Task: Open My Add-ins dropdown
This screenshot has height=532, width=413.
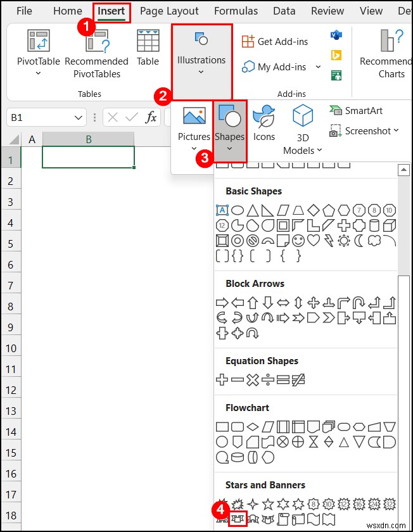Action: tap(281, 67)
